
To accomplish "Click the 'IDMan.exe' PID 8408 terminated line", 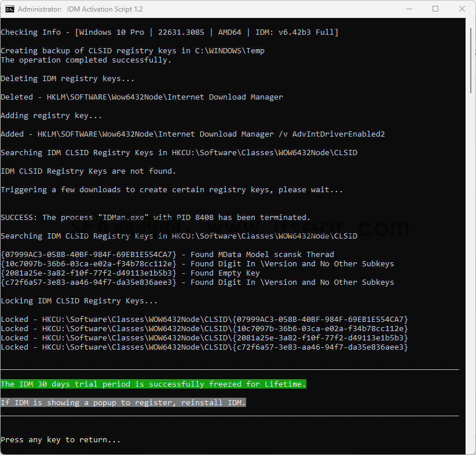I will (x=155, y=218).
